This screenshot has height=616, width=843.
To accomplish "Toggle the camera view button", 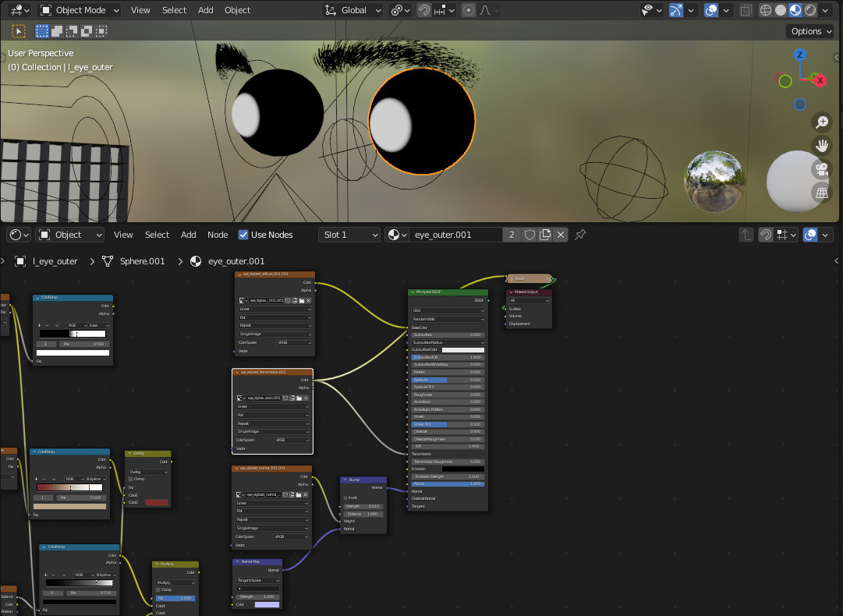I will click(821, 169).
